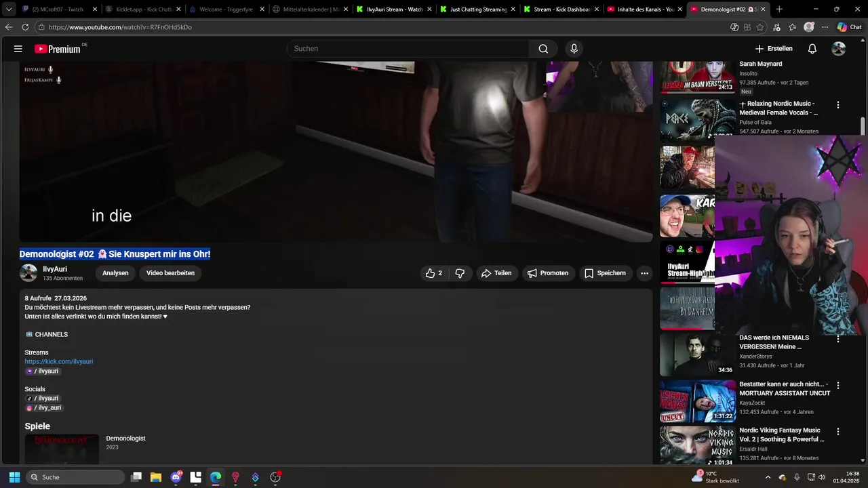This screenshot has height=488, width=868.
Task: Click the Teilen share button
Action: click(x=496, y=273)
